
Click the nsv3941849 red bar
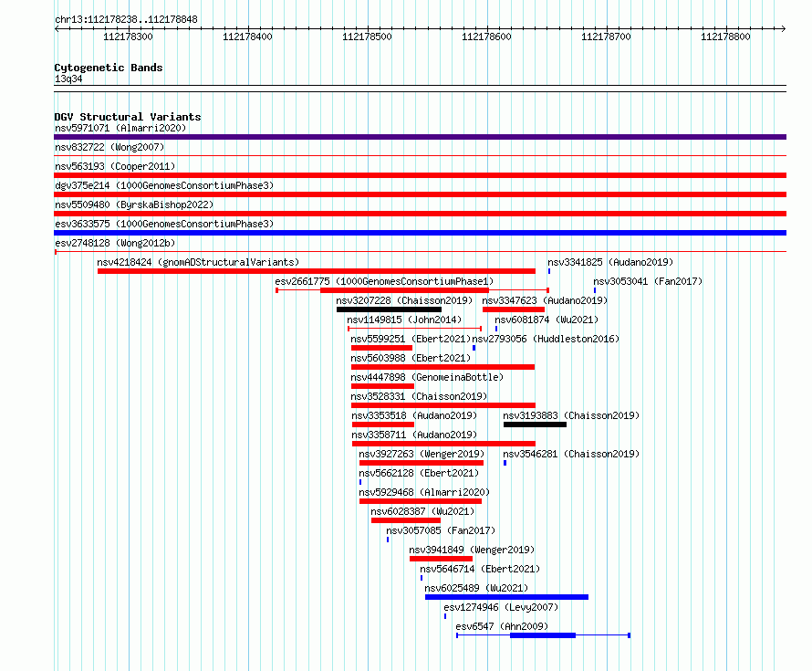click(x=442, y=559)
